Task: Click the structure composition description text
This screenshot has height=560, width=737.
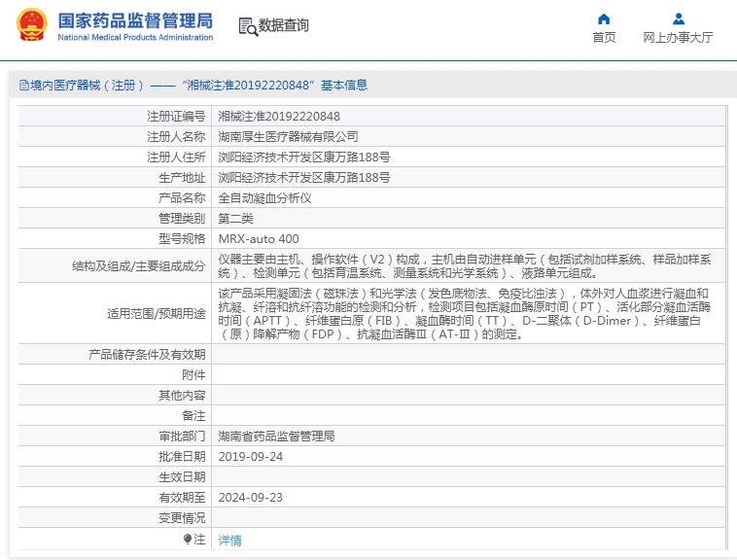Action: point(465,266)
